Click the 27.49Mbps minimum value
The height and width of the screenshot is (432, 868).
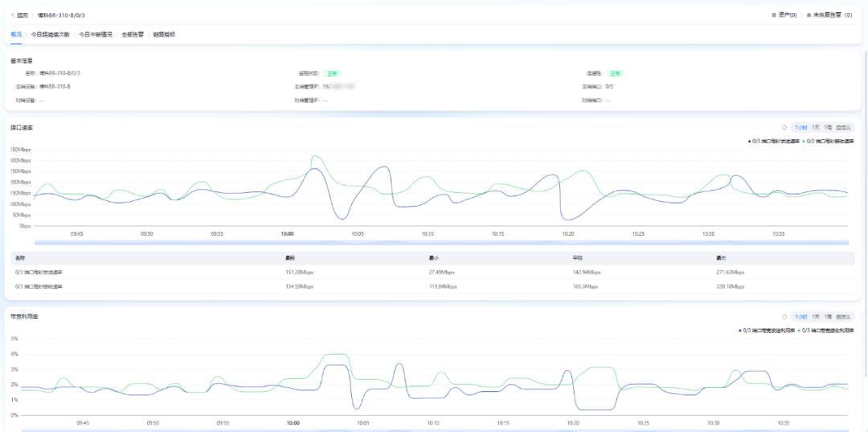click(x=441, y=273)
